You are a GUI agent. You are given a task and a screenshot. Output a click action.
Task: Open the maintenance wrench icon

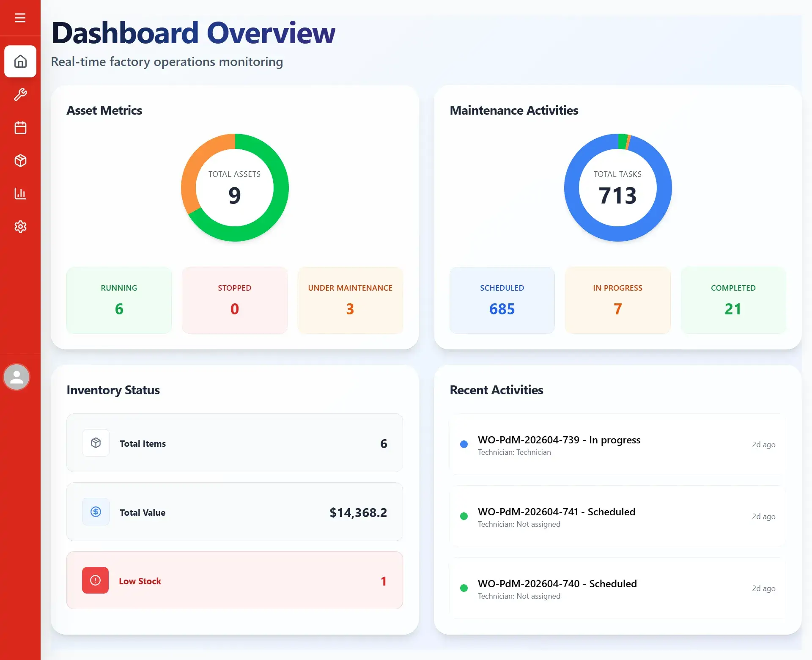20,94
